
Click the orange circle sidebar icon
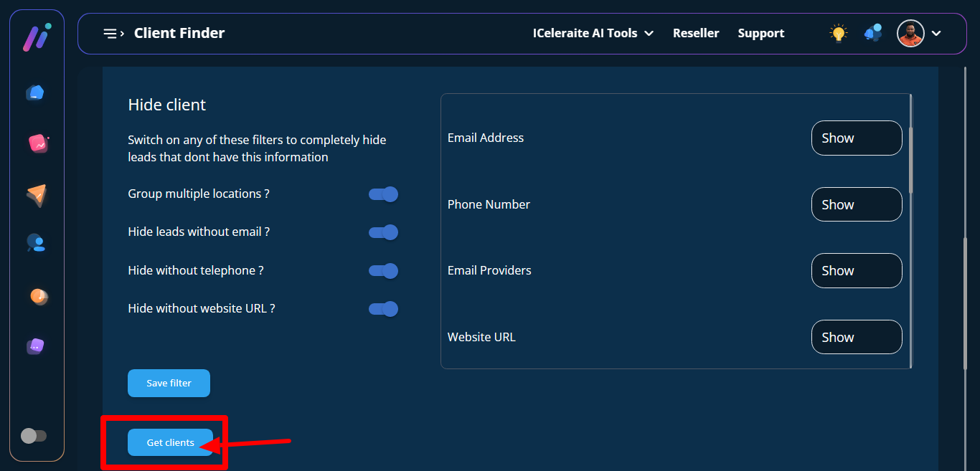(x=38, y=296)
